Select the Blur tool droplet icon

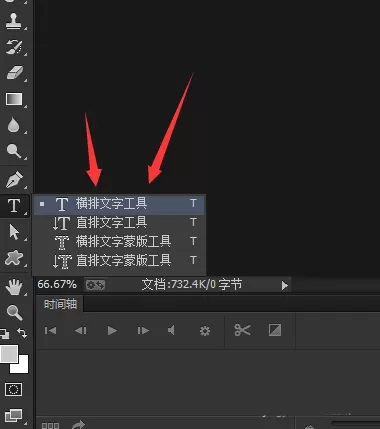[13, 125]
